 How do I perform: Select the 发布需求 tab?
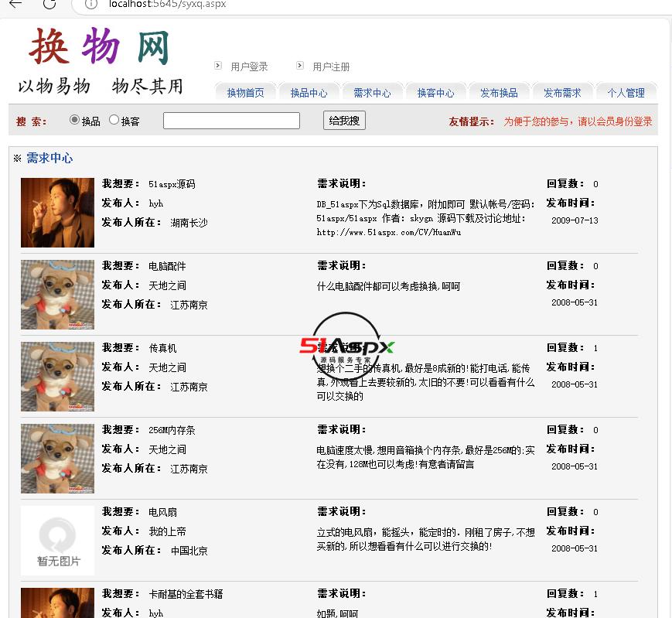point(562,93)
